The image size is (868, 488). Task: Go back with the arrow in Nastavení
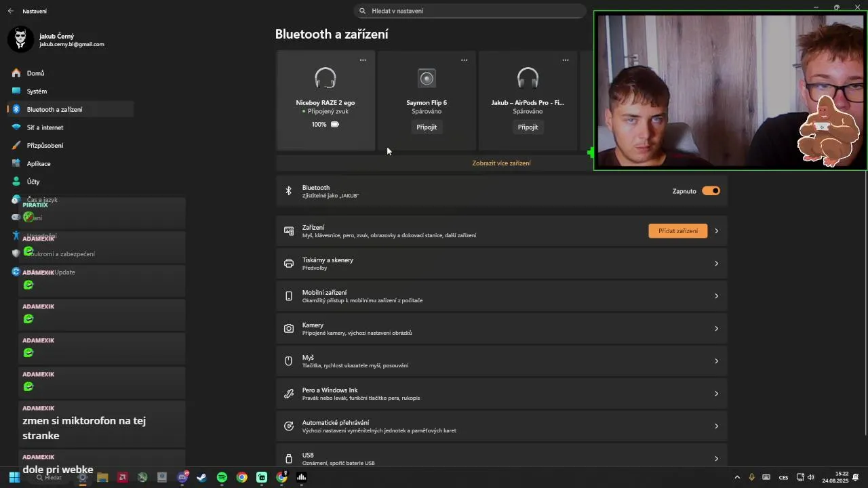click(x=10, y=11)
